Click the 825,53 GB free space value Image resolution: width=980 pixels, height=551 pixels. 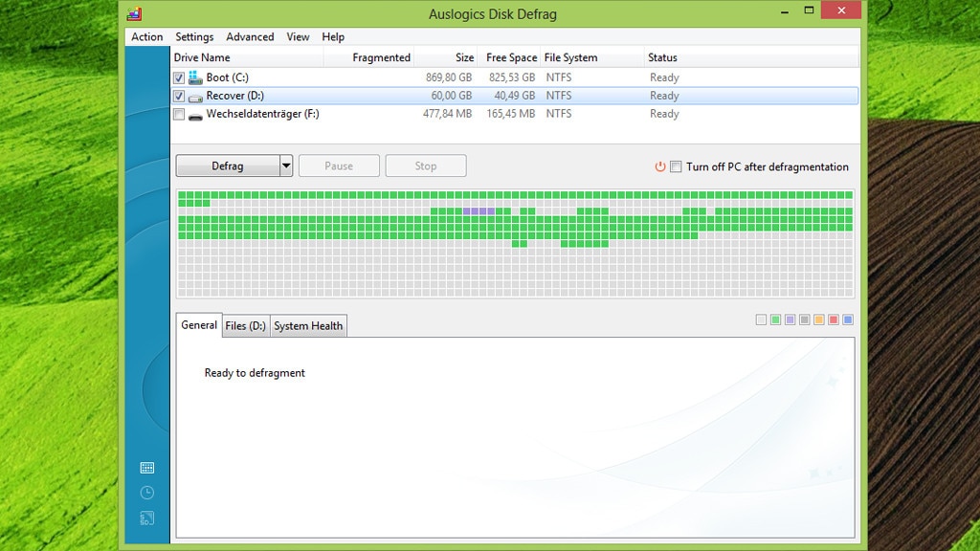512,77
